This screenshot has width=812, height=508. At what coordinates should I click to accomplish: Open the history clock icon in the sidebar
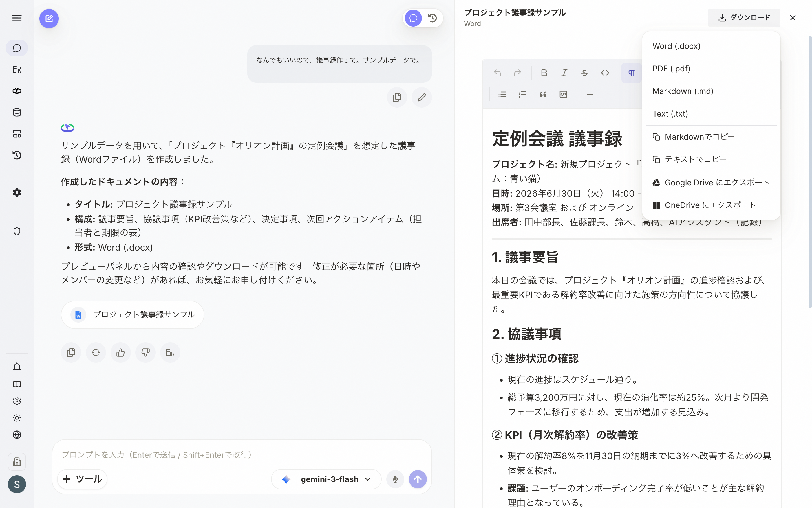(17, 155)
